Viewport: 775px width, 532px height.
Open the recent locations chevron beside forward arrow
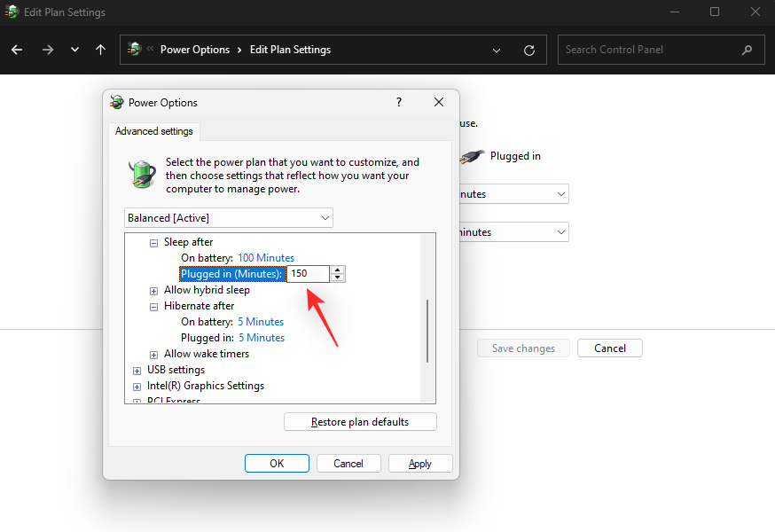point(74,50)
